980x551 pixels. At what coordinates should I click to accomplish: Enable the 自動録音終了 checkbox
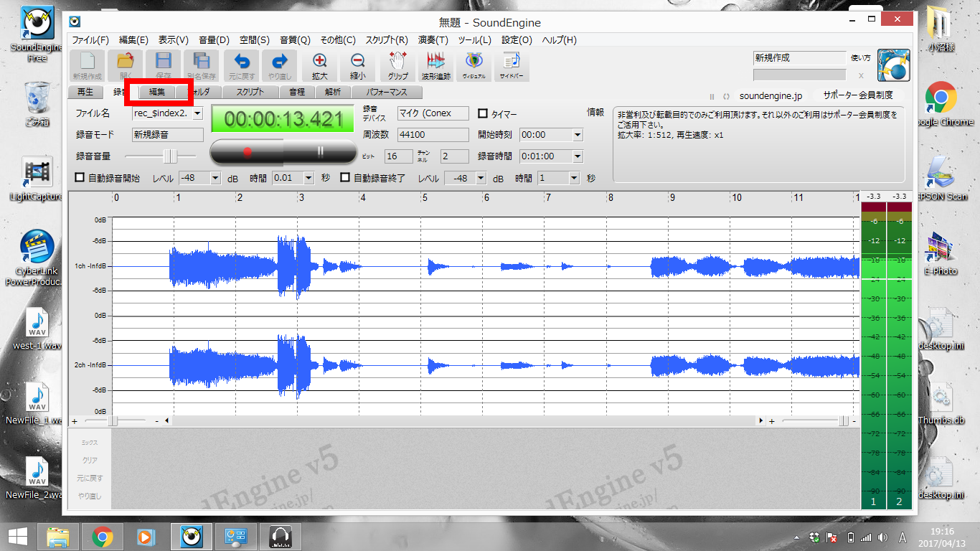point(345,178)
